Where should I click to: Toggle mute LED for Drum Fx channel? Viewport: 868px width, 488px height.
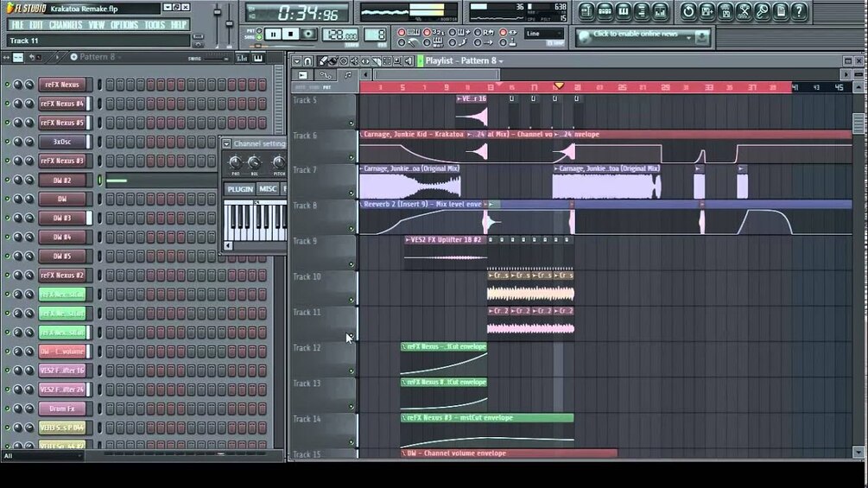7,409
